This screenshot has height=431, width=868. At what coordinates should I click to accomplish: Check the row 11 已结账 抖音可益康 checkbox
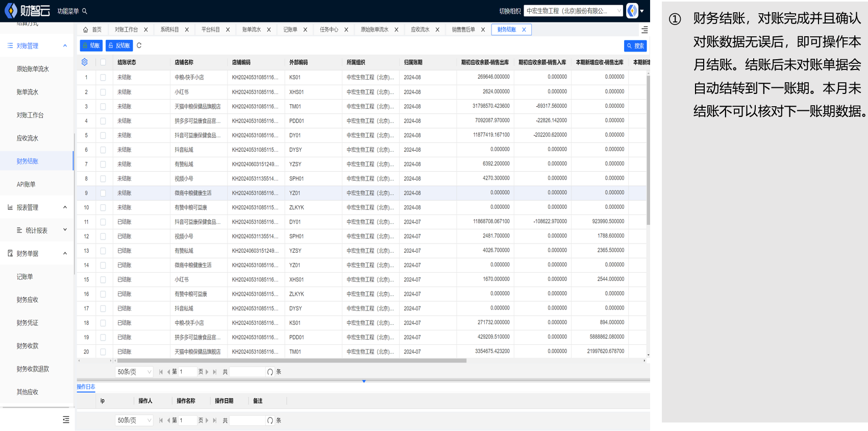tap(103, 222)
